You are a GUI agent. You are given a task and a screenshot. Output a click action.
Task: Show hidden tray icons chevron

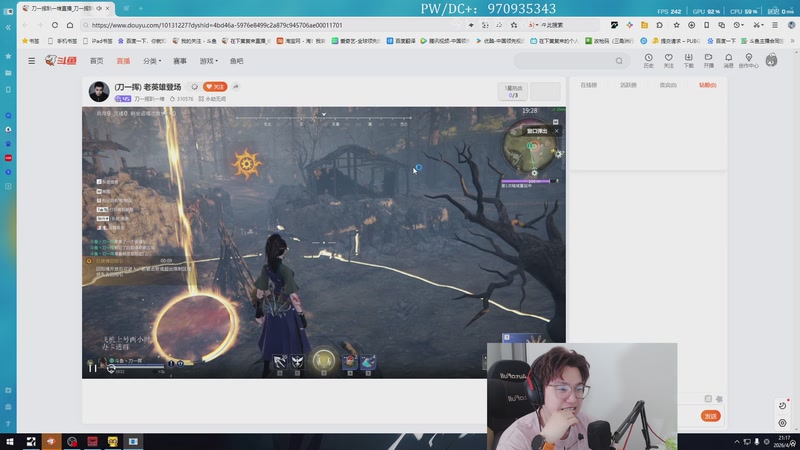737,442
